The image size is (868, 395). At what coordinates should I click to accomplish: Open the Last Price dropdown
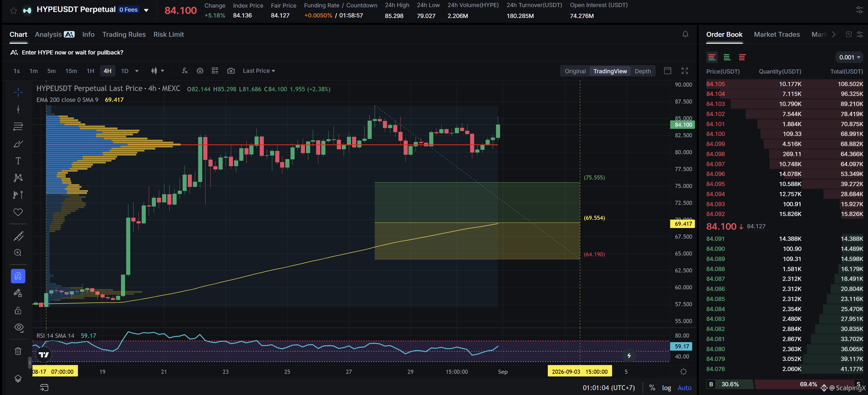(259, 71)
